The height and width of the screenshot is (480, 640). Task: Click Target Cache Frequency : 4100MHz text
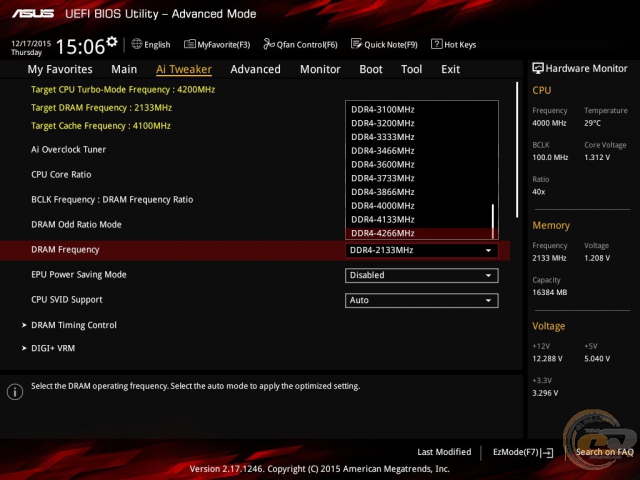[x=101, y=126]
